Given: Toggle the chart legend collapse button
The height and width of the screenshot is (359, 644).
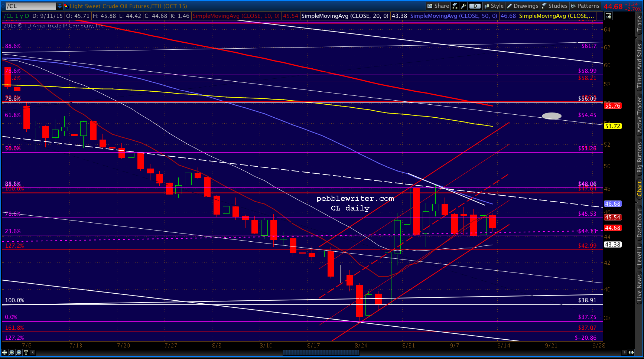Looking at the screenshot, I should click(x=608, y=16).
